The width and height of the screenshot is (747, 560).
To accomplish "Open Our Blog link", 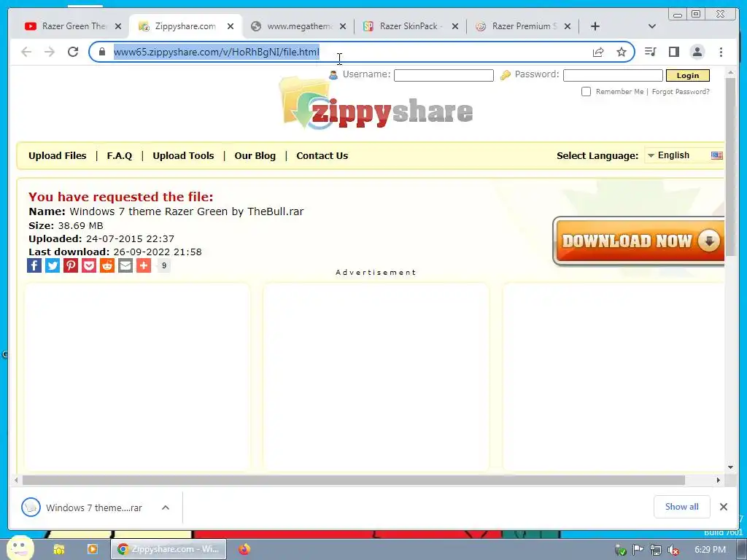I will [255, 156].
